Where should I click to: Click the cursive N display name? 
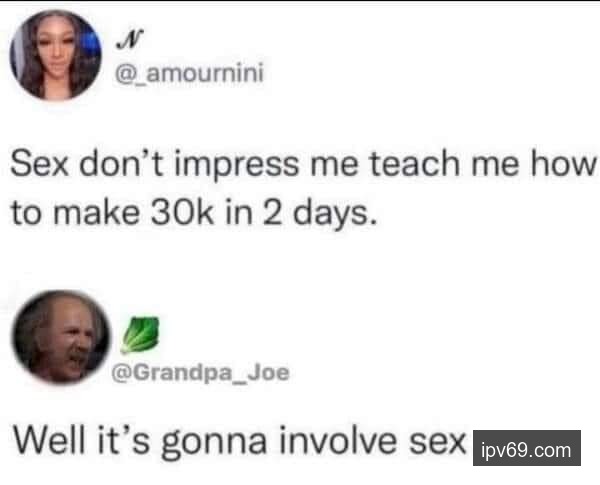(x=130, y=39)
